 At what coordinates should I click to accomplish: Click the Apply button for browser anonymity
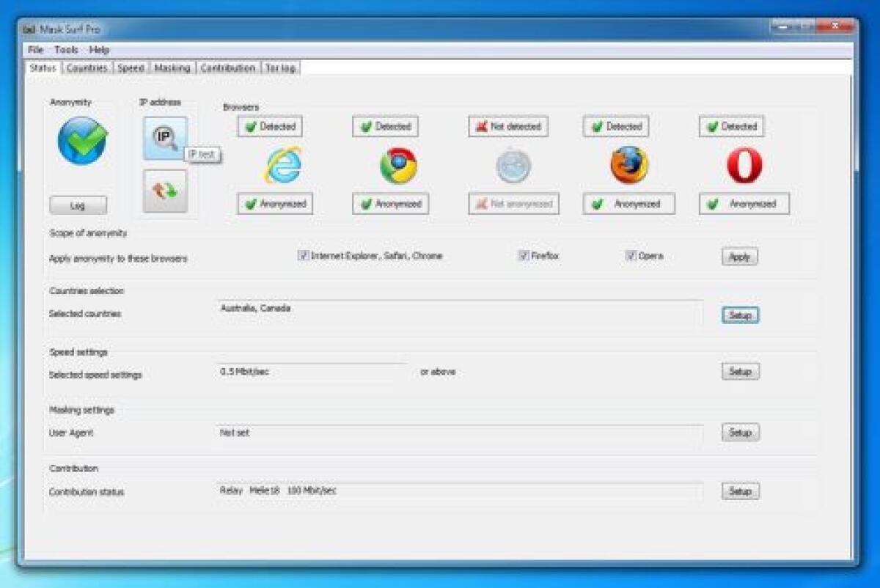pos(739,257)
